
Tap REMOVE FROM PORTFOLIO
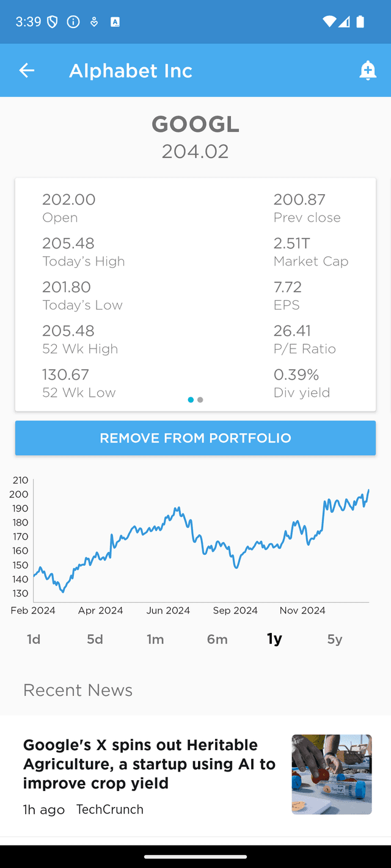[195, 438]
